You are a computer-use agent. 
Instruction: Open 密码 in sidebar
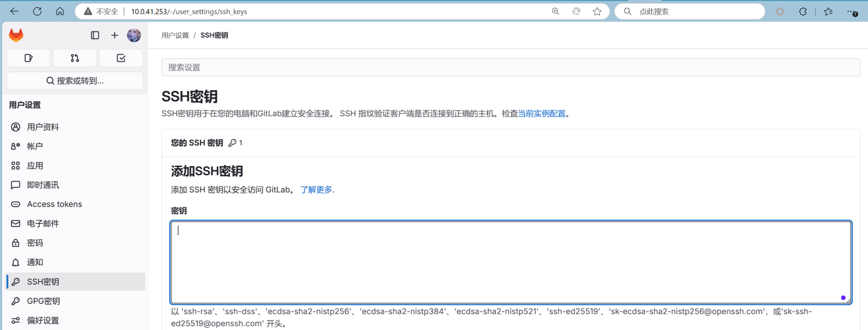pyautogui.click(x=75, y=243)
